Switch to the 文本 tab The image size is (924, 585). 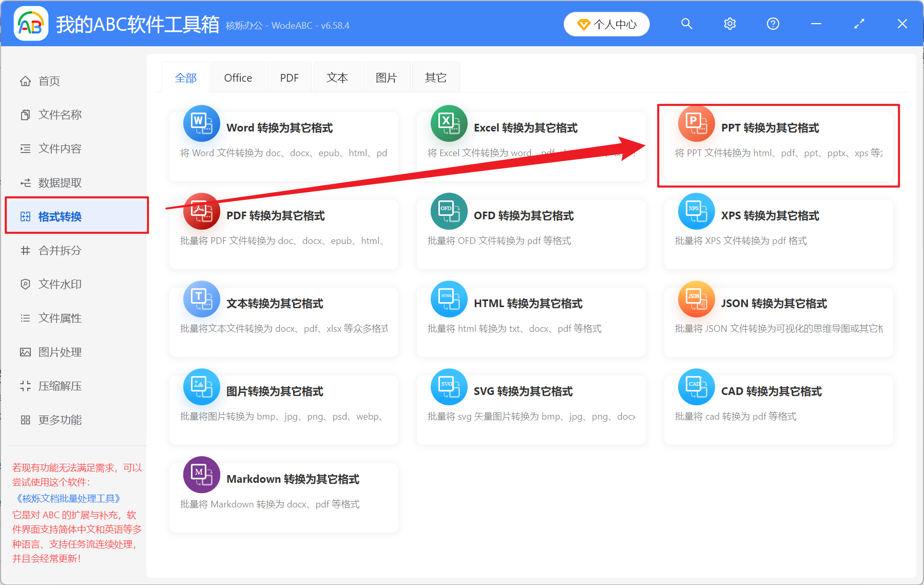coord(337,77)
